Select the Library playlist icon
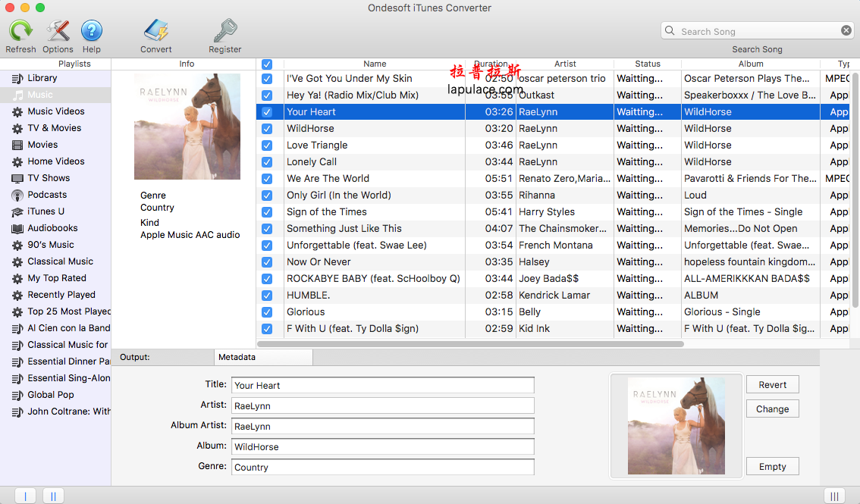This screenshot has height=504, width=860. tap(17, 78)
